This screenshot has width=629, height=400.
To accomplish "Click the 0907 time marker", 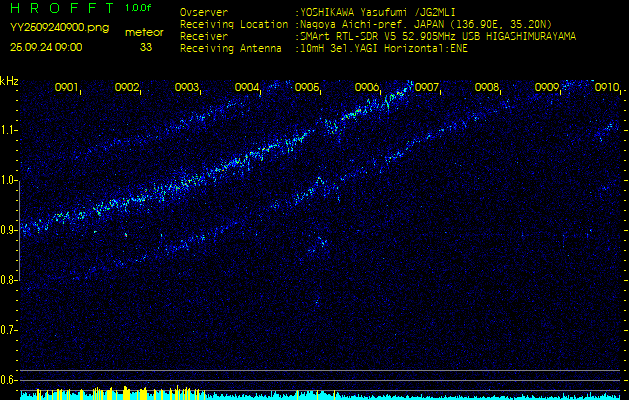I will [426, 87].
